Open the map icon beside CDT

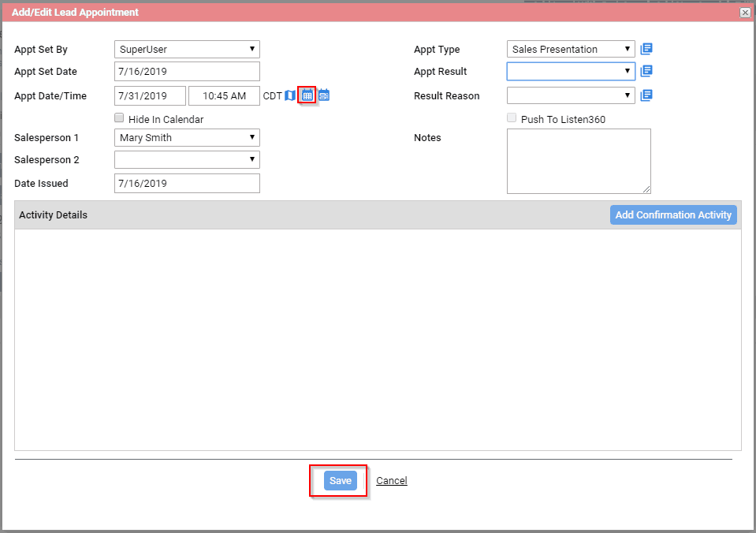tap(290, 95)
